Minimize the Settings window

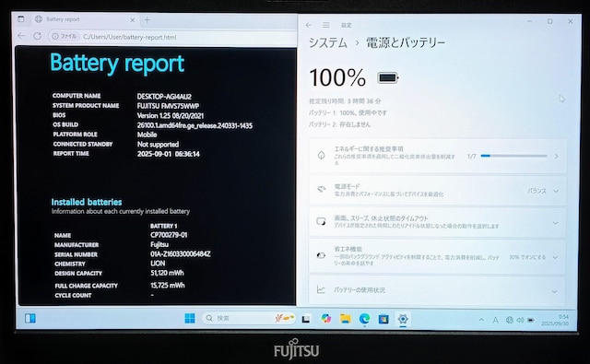530,21
